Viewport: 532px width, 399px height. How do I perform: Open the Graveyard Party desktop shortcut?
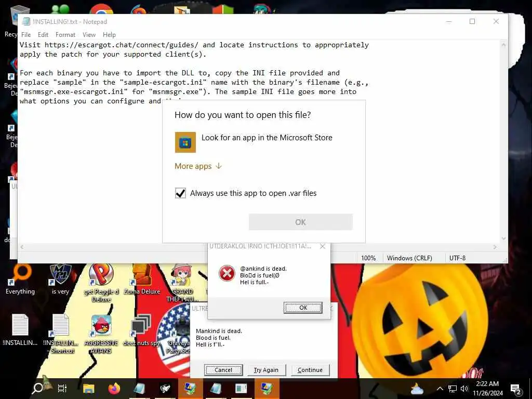[x=178, y=334]
